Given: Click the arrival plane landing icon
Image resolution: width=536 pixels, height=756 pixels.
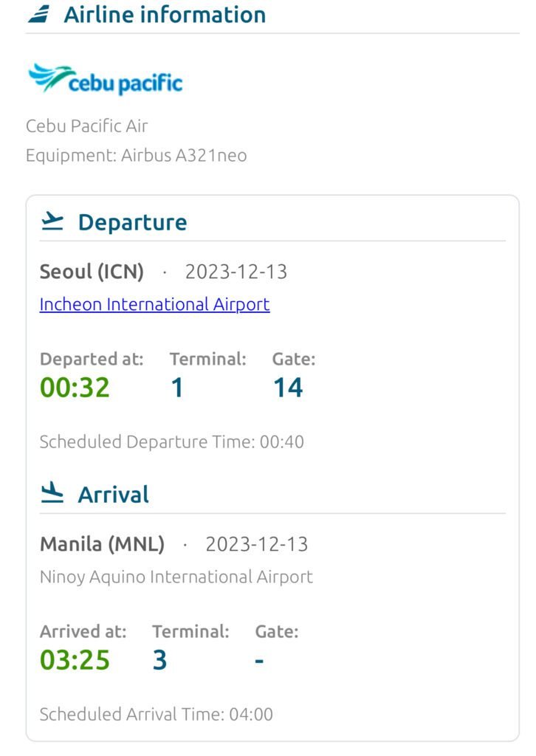Looking at the screenshot, I should point(52,493).
